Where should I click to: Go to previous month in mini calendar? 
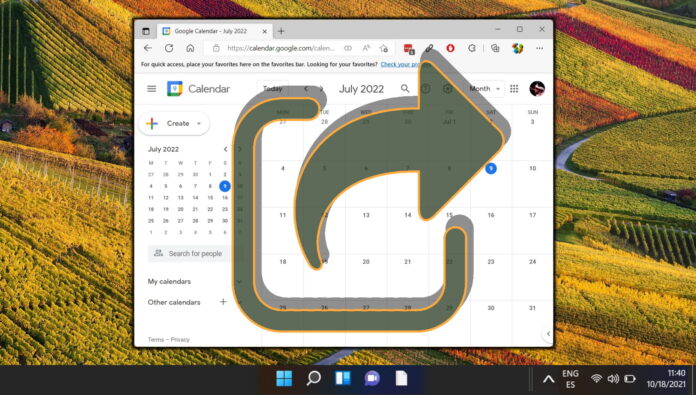tap(225, 149)
